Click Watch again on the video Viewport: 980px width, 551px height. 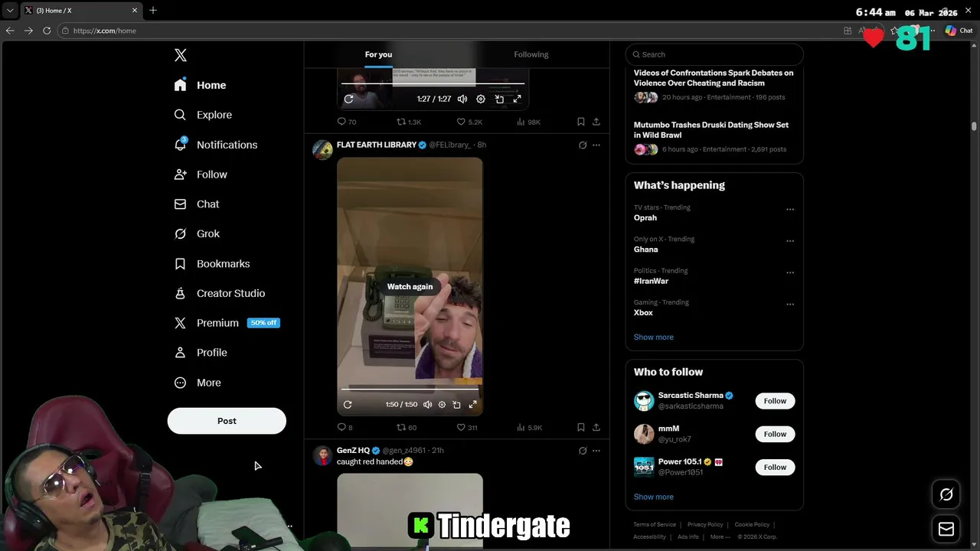pyautogui.click(x=410, y=286)
